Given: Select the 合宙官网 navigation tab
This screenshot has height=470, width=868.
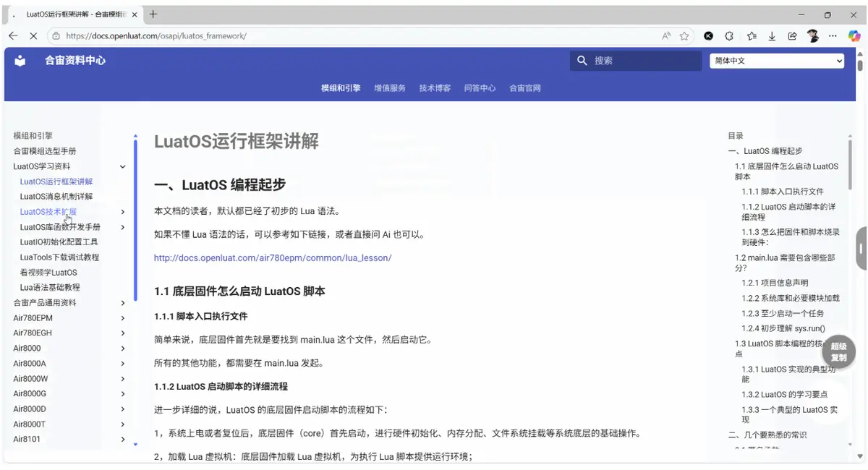Looking at the screenshot, I should [x=525, y=88].
